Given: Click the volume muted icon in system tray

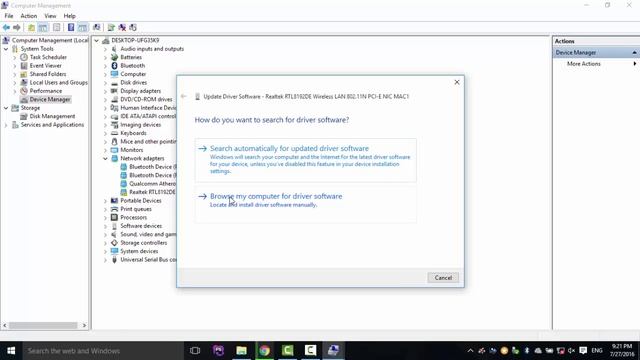Looking at the screenshot, I should click(x=571, y=351).
